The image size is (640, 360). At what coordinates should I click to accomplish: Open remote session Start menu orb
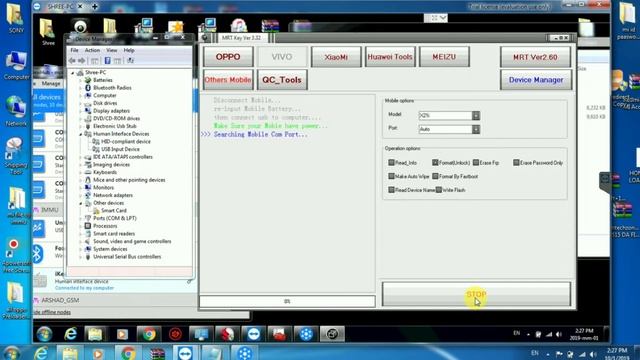point(44,334)
